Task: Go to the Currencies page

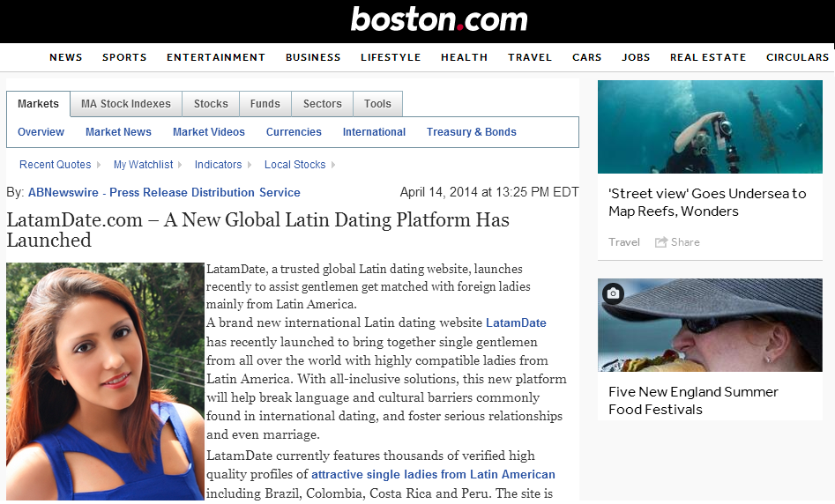Action: click(294, 132)
